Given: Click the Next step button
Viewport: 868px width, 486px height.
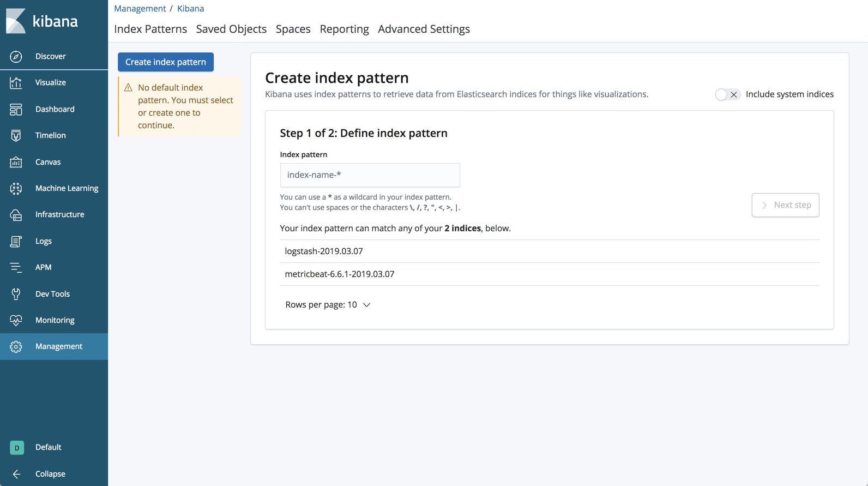Looking at the screenshot, I should click(785, 205).
